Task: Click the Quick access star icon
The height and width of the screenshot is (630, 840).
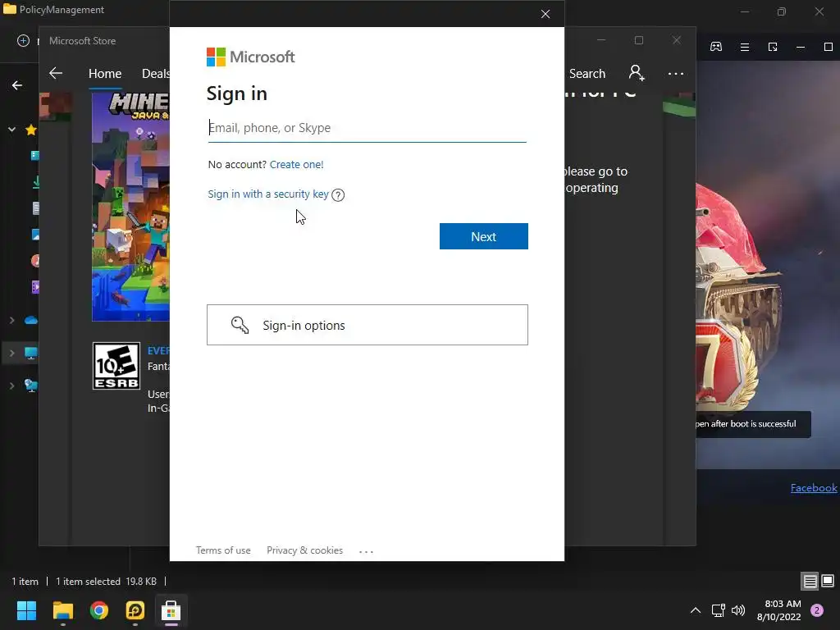Action: click(x=31, y=130)
